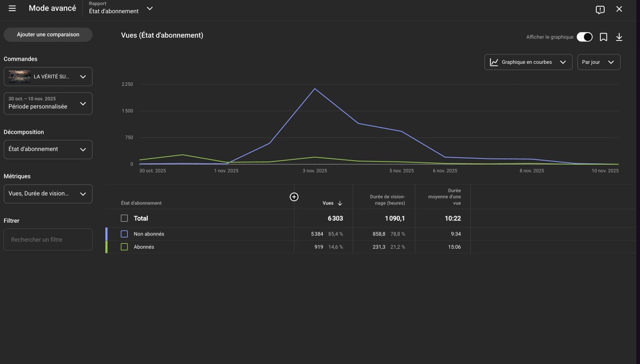Select the Abonnés row label
The width and height of the screenshot is (640, 364).
click(144, 247)
